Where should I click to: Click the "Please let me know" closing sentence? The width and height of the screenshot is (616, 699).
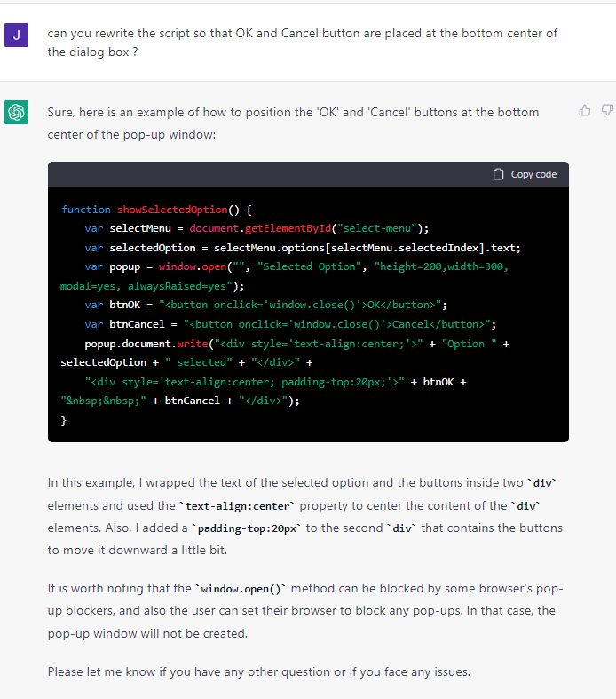[258, 671]
